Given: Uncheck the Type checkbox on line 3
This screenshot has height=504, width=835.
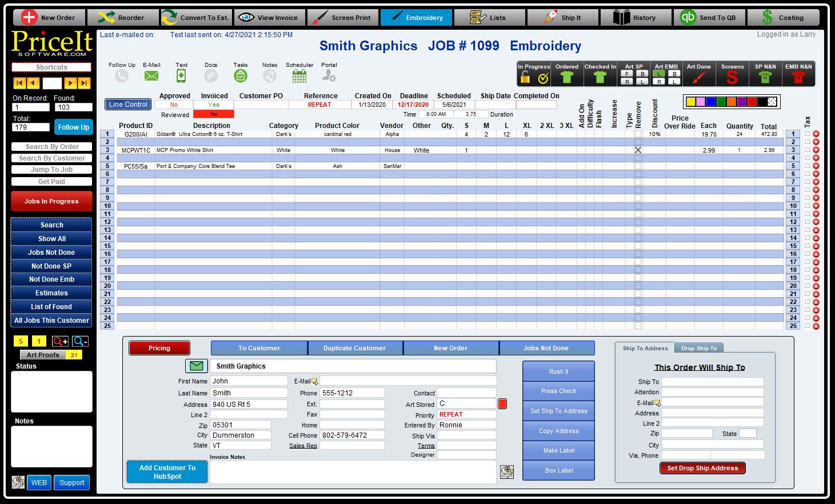Looking at the screenshot, I should pos(638,150).
